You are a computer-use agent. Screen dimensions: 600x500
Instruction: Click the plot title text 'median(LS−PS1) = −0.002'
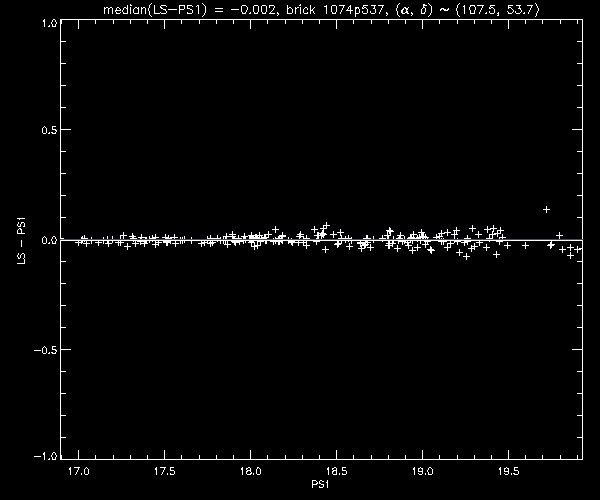189,9
